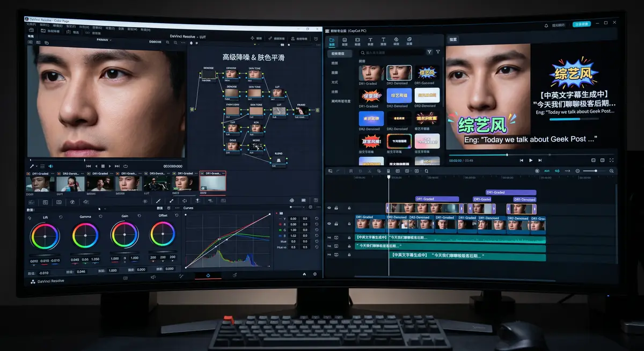The width and height of the screenshot is (644, 351).
Task: Select the topmost purple DR1-Graded clip in timeline
Action: tap(510, 192)
